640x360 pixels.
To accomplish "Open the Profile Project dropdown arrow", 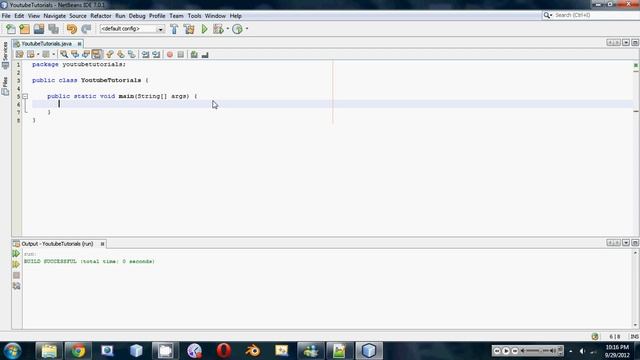I will pyautogui.click(x=247, y=29).
